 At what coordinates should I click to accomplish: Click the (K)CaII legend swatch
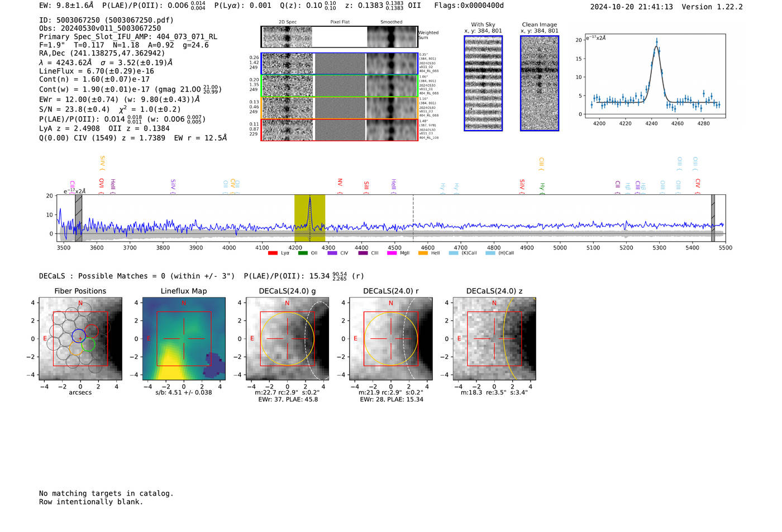tap(454, 253)
